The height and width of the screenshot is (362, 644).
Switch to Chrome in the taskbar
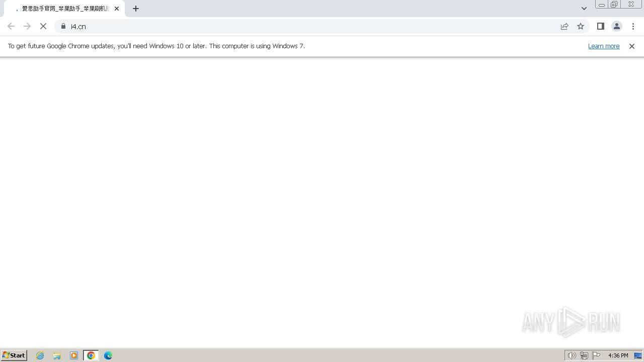pos(91,355)
